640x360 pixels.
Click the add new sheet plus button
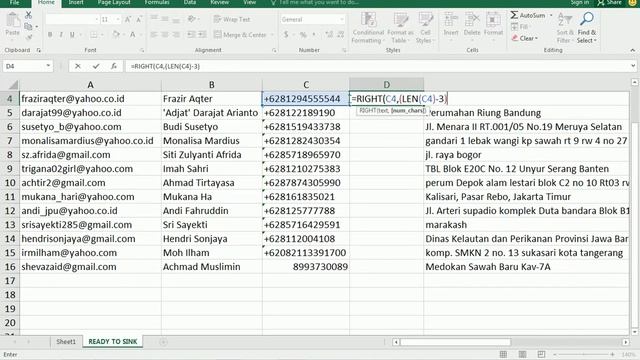(163, 342)
